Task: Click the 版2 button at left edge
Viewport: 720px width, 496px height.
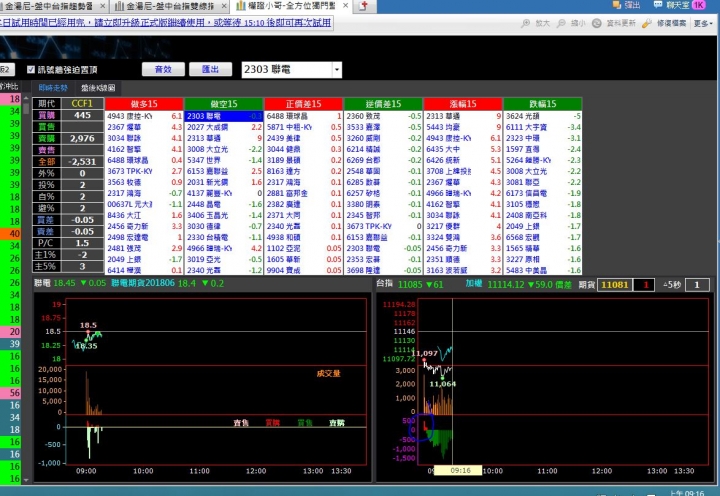Action: pos(6,69)
